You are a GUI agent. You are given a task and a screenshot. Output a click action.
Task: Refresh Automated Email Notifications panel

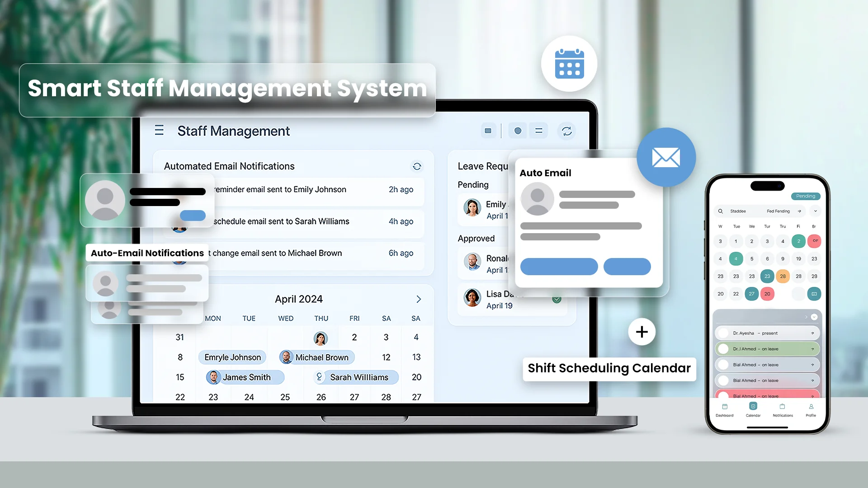click(417, 166)
